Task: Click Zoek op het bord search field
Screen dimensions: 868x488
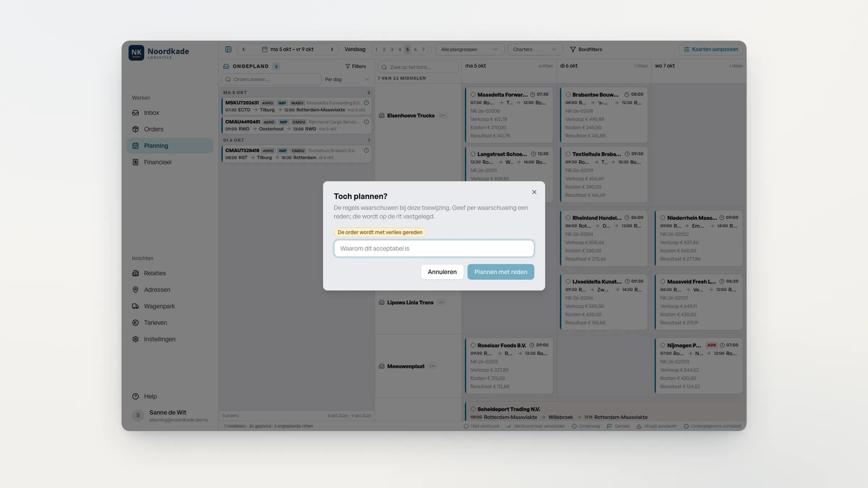Action: (x=418, y=67)
